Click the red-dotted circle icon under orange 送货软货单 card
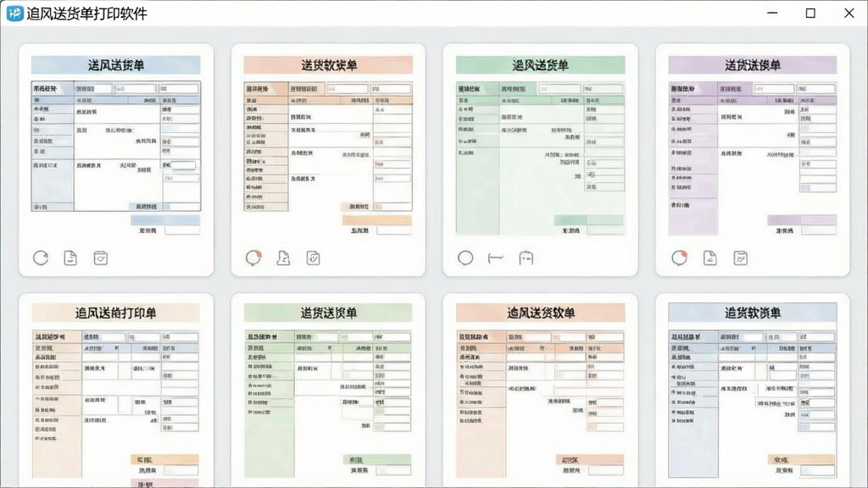Image resolution: width=868 pixels, height=488 pixels. tap(253, 258)
